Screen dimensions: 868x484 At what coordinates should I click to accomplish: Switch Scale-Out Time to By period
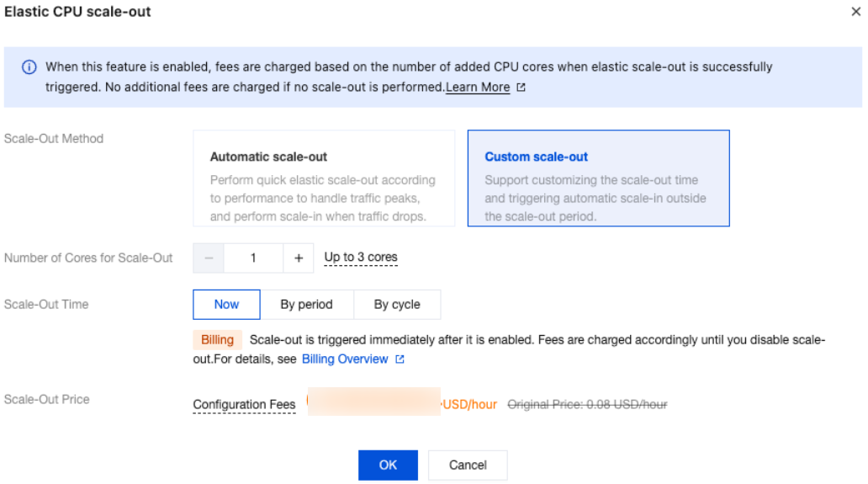306,305
